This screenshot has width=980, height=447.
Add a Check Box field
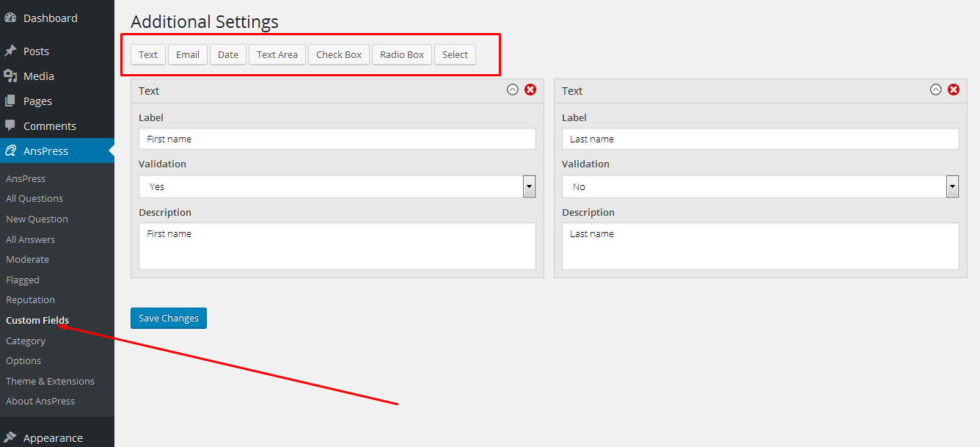[339, 54]
